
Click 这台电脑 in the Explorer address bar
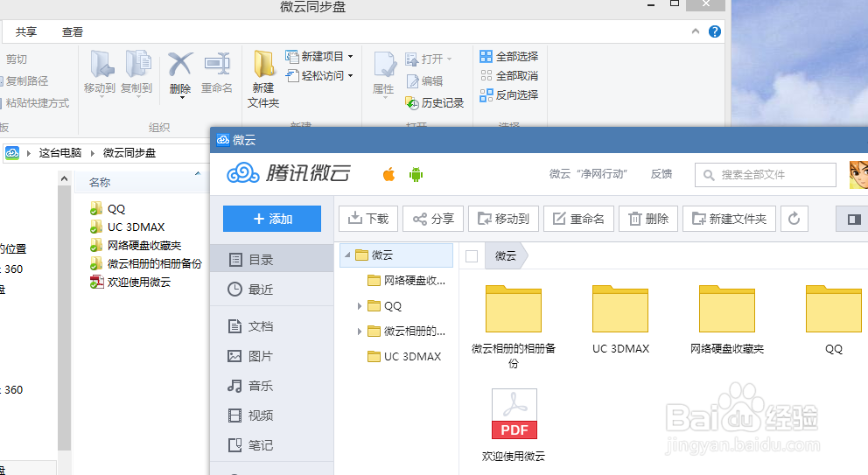pos(60,153)
